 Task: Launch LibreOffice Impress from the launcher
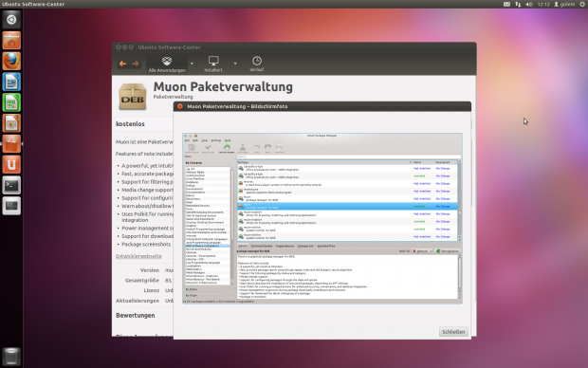tap(11, 123)
